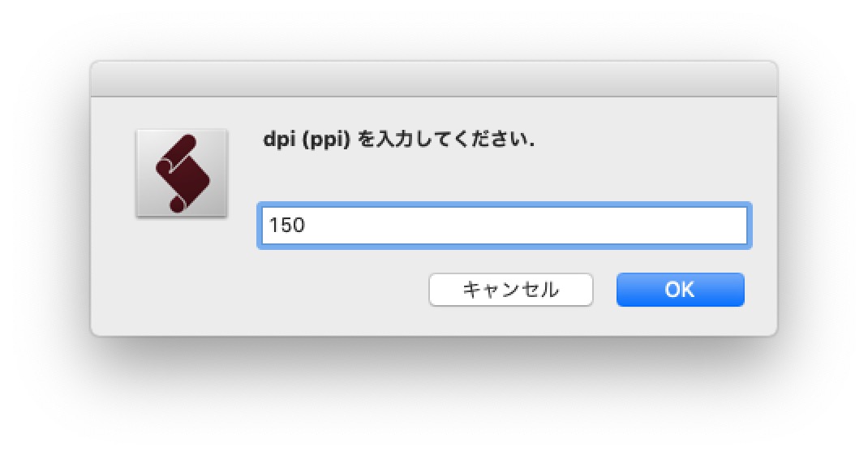Cancel the dpi entry dialog
Screen dimensions: 868x456
click(511, 290)
